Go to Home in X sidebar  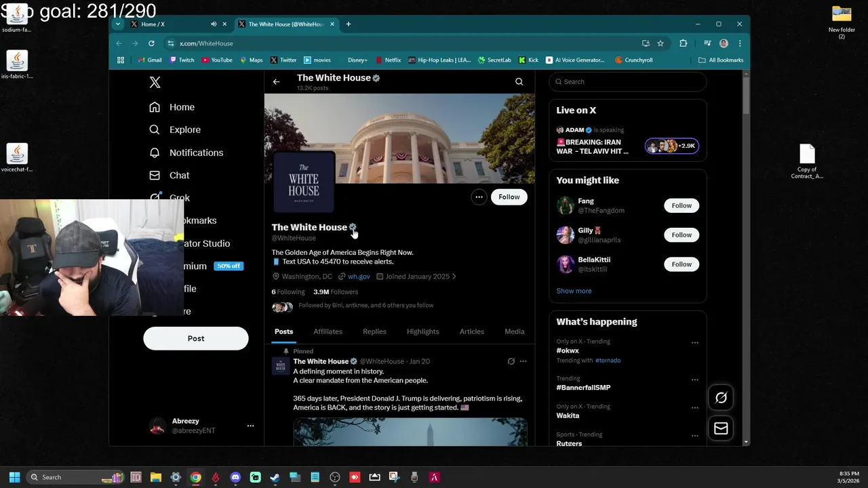(x=172, y=107)
